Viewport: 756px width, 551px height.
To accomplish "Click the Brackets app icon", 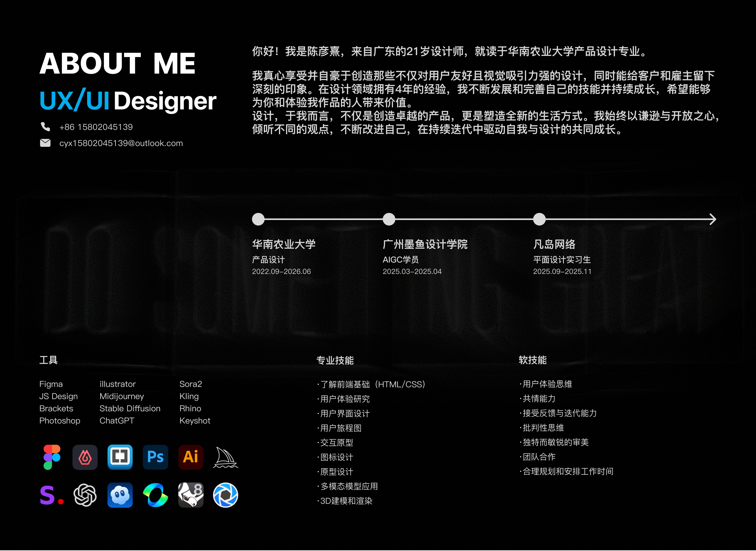I will [x=120, y=457].
